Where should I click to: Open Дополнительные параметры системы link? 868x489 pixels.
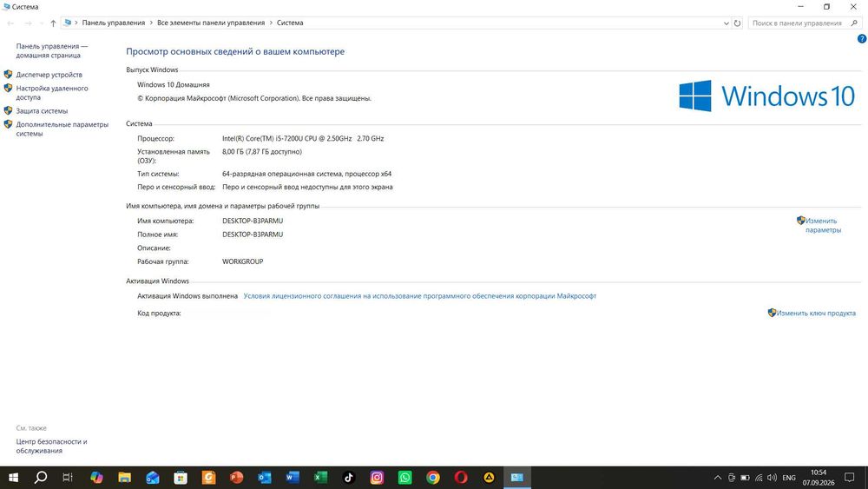[62, 129]
